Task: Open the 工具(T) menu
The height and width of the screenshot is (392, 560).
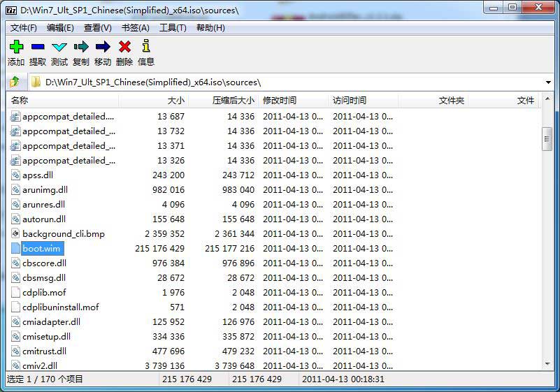Action: click(173, 28)
